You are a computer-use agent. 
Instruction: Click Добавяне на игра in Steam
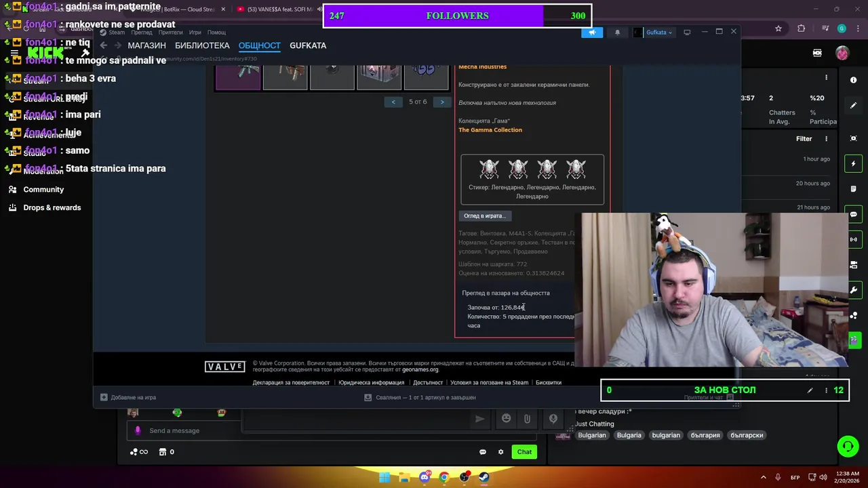tap(128, 397)
